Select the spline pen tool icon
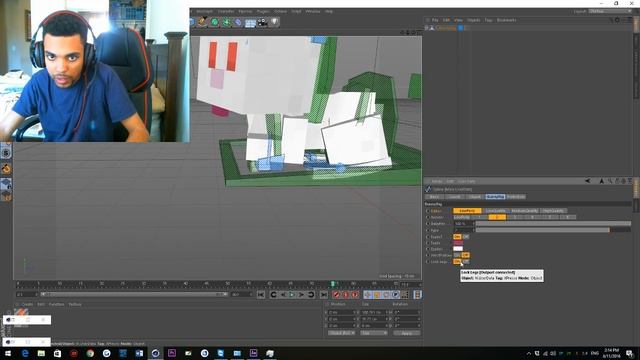640x360 pixels. click(x=202, y=22)
